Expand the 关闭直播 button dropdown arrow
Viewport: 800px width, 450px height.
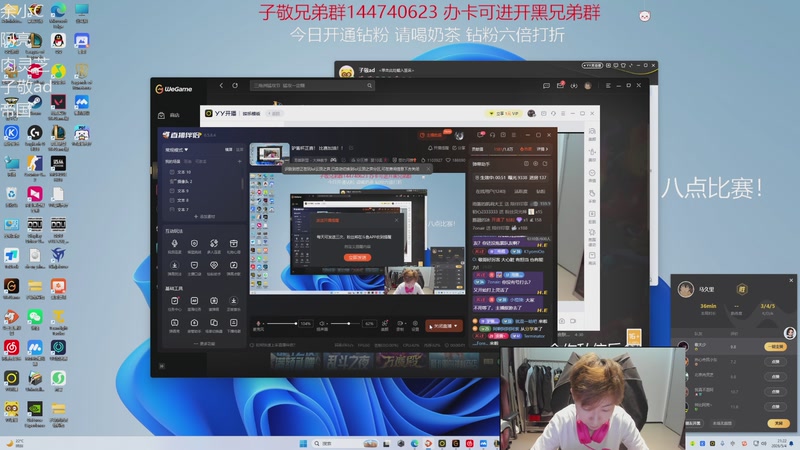tap(456, 326)
